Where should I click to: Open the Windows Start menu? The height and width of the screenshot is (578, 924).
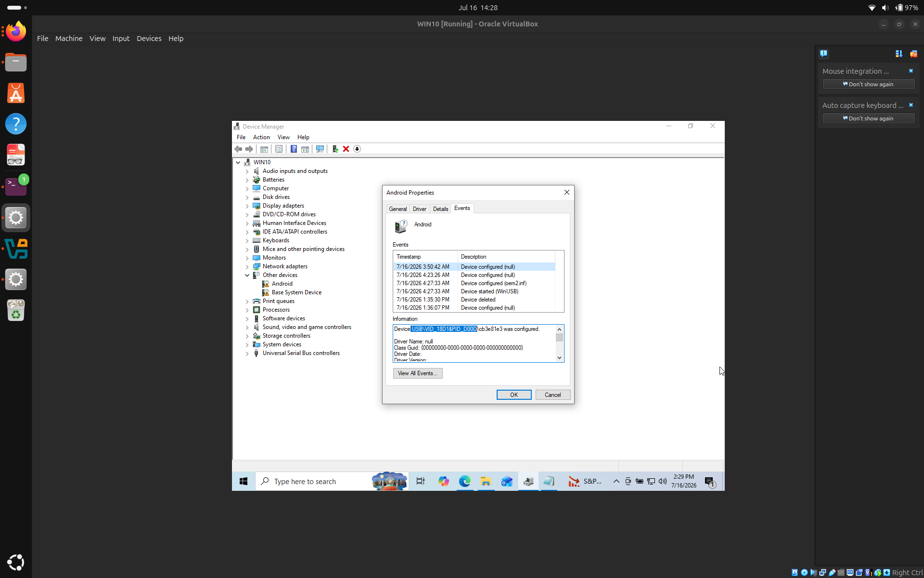click(x=244, y=481)
